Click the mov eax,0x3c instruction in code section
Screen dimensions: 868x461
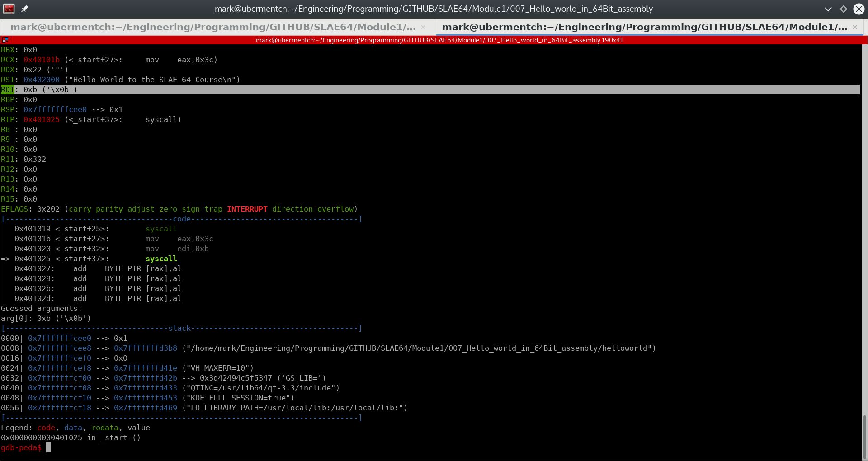point(179,239)
